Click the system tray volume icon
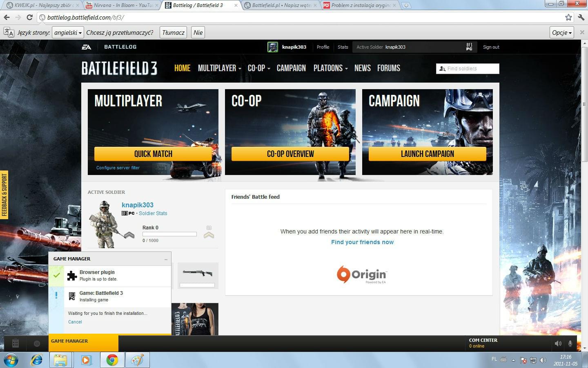Viewport: 588px width, 368px height. coord(543,360)
